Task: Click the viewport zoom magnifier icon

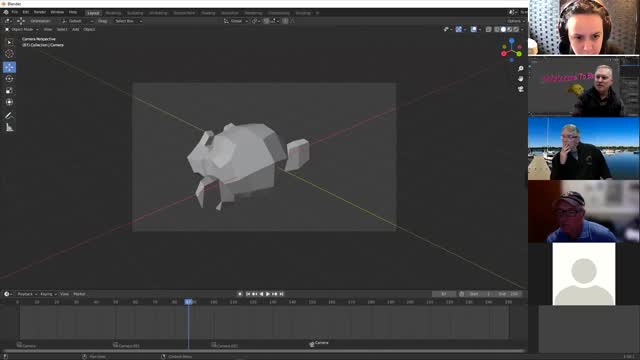Action: 521,69
